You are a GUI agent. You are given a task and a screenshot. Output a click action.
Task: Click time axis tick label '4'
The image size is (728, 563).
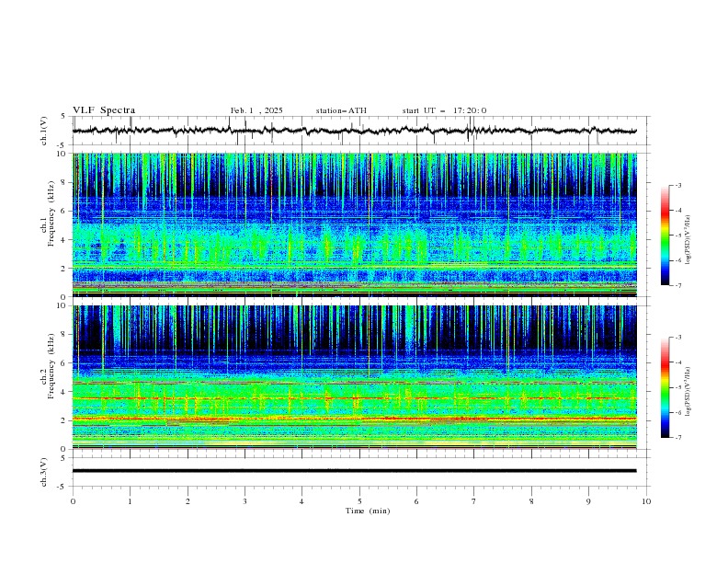pyautogui.click(x=301, y=501)
